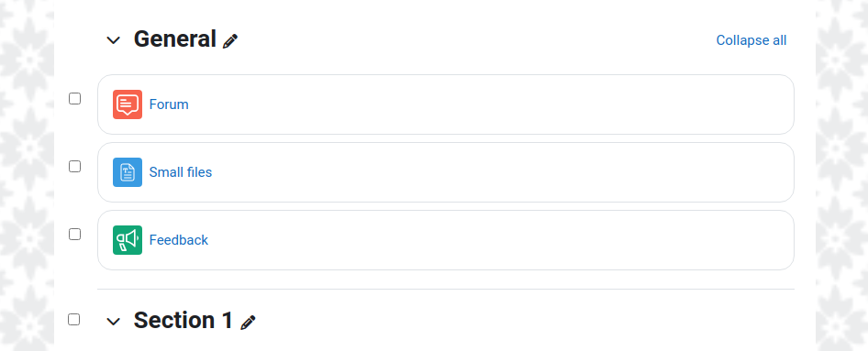Edit General section name with pencil icon
The height and width of the screenshot is (351, 868).
(x=230, y=41)
